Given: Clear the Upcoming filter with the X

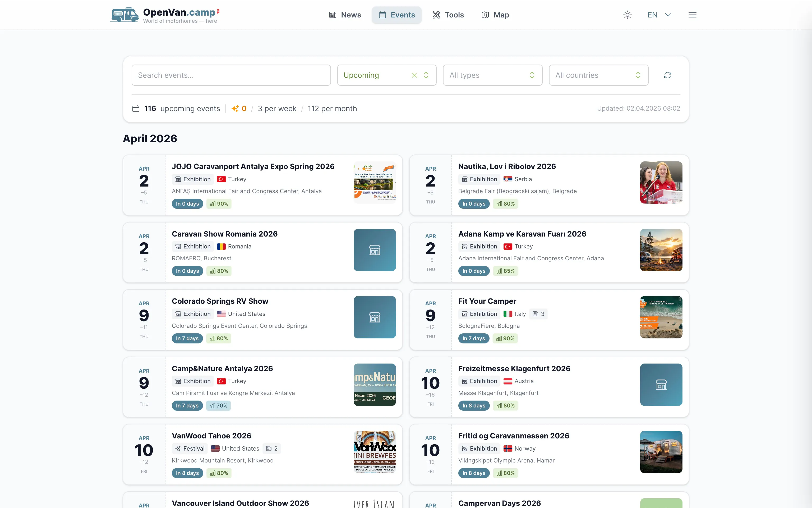Looking at the screenshot, I should tap(414, 75).
